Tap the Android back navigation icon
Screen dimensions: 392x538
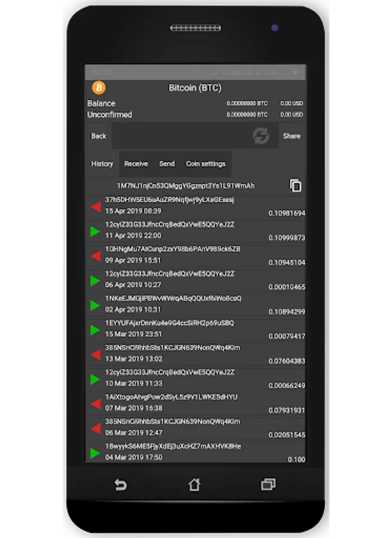(120, 484)
